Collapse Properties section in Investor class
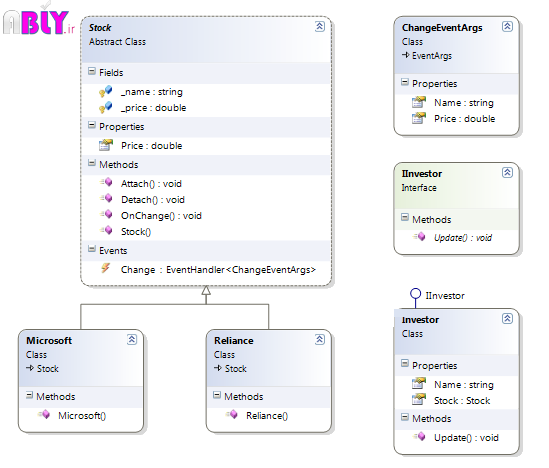Image resolution: width=549 pixels, height=468 pixels. tap(405, 364)
